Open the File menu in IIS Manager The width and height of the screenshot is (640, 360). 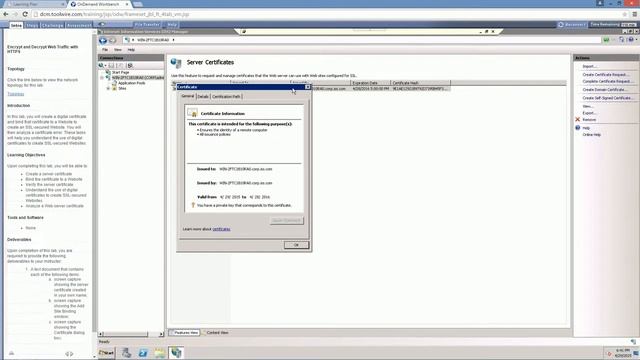click(x=105, y=50)
